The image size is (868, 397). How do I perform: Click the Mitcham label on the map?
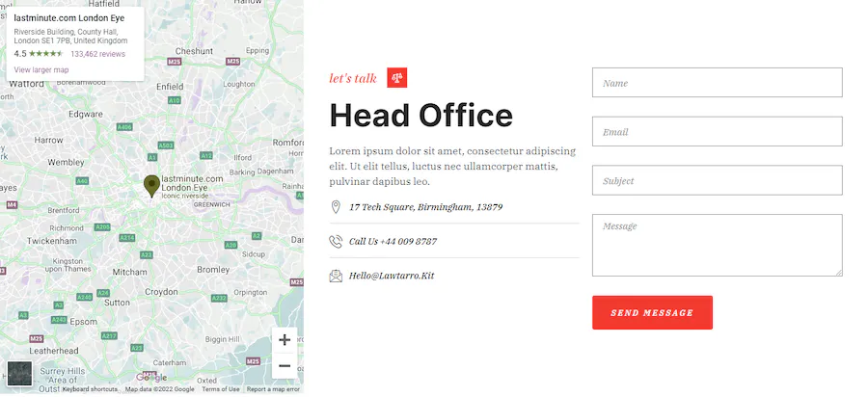pos(130,272)
